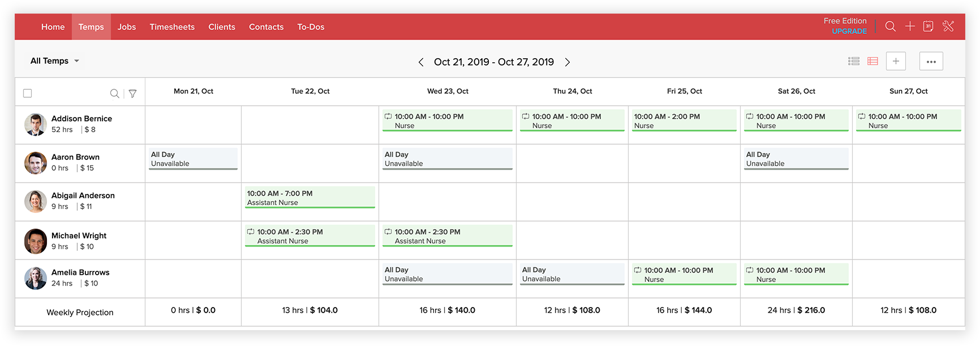Open Michael Wright's Wednesday Assistant Nurse shift
This screenshot has height=346, width=980.
448,236
